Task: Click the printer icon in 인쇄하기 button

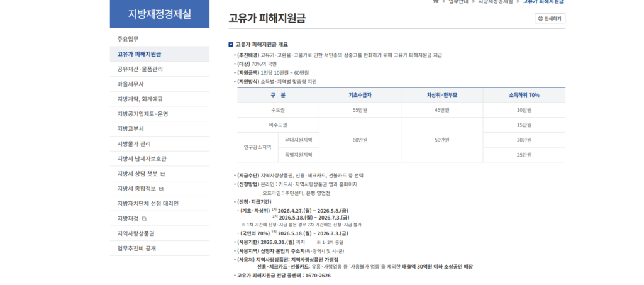Action: coord(540,18)
